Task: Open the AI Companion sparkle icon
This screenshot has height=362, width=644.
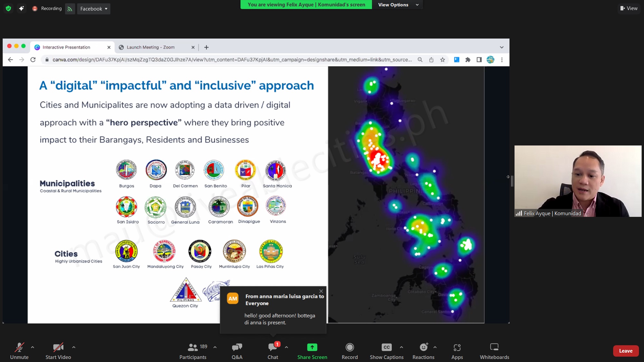Action: point(21,9)
